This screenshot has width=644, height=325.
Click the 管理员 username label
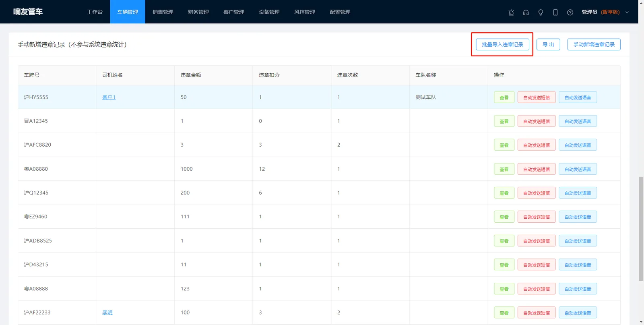click(589, 12)
